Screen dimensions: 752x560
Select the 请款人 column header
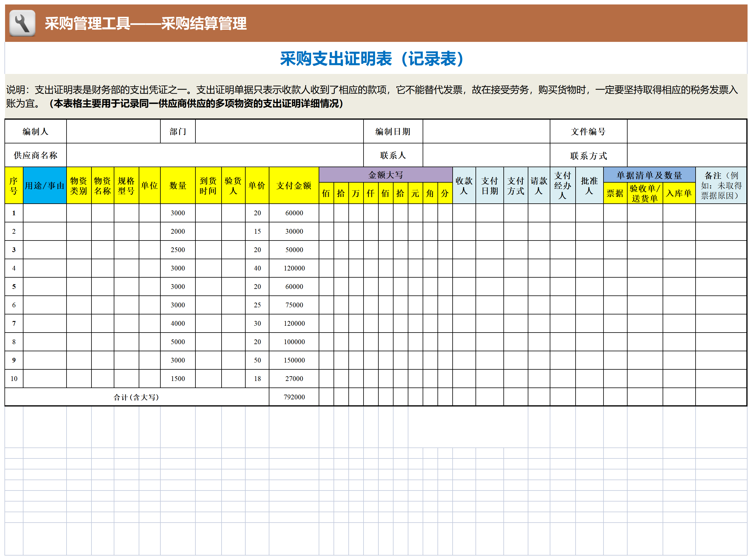[539, 185]
